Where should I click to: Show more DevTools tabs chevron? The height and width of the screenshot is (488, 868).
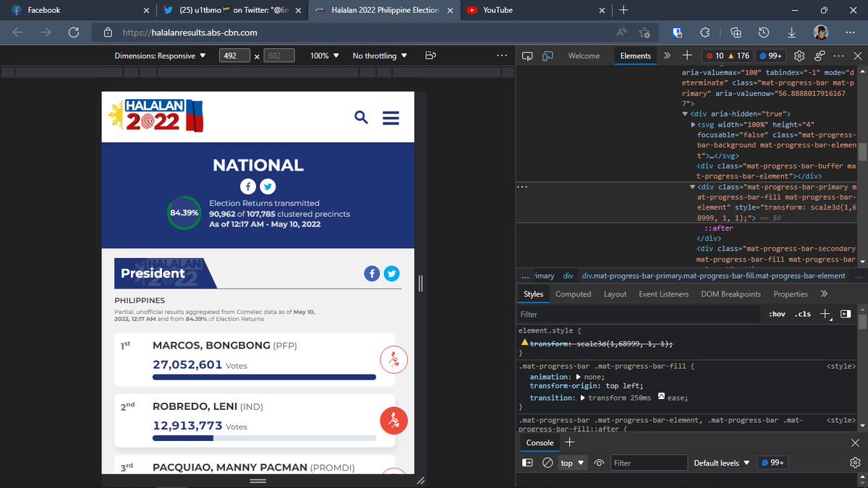(x=667, y=56)
